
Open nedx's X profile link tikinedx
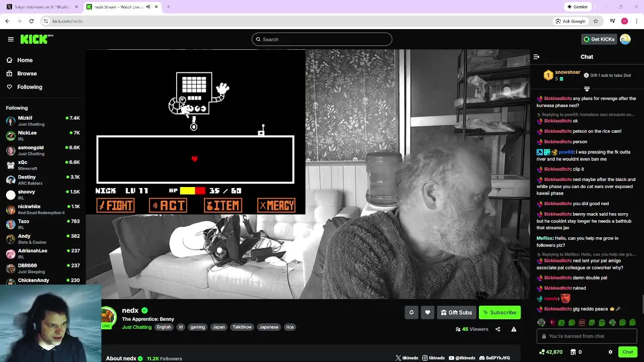407,358
